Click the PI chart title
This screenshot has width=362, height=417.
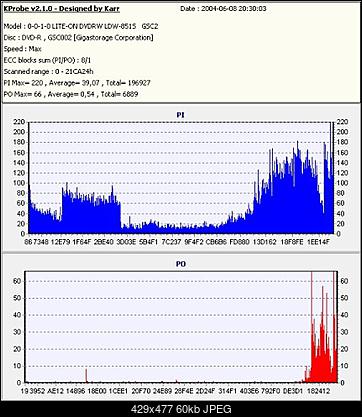pos(180,115)
